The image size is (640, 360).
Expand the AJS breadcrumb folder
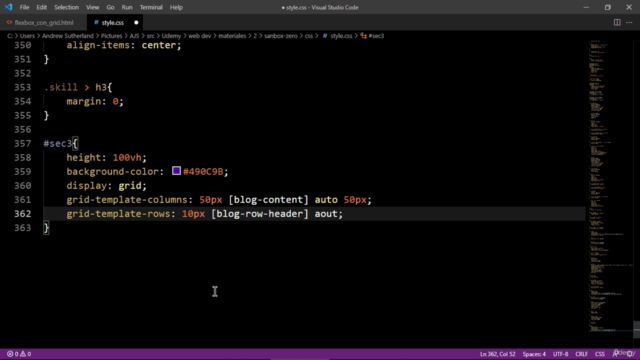point(134,36)
